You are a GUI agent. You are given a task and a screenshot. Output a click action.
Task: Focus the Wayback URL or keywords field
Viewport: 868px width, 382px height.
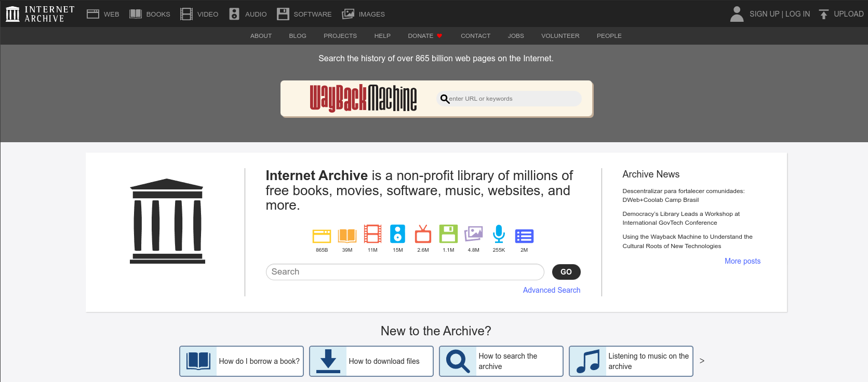509,99
